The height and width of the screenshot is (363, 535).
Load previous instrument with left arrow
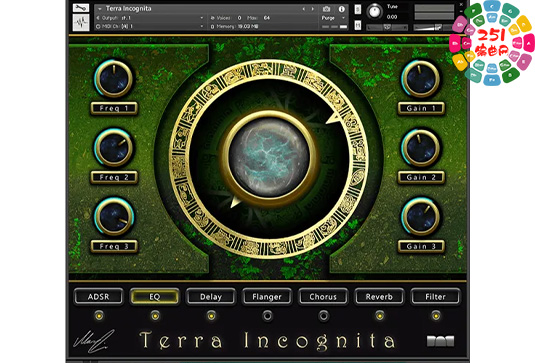[304, 9]
